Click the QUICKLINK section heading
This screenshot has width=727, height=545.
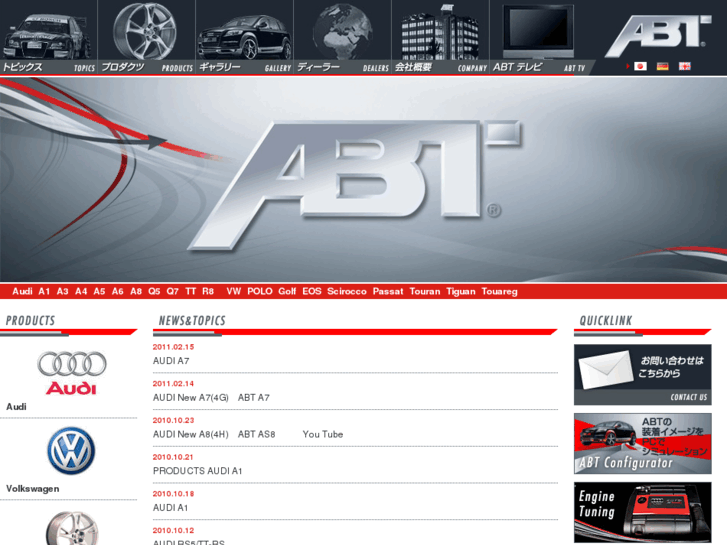coord(606,321)
